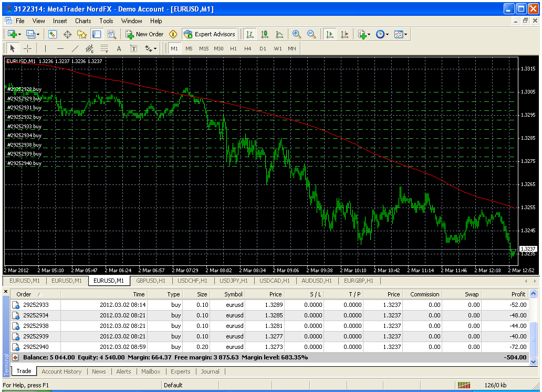Switch chart to M5 timeframe
Screen dimensions: 542x392
pyautogui.click(x=189, y=48)
